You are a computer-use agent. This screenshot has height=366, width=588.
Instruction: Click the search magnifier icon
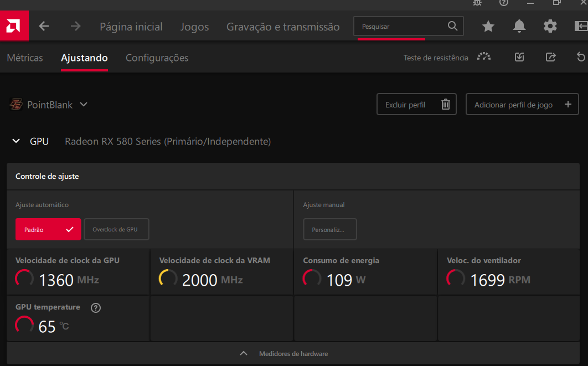click(452, 26)
